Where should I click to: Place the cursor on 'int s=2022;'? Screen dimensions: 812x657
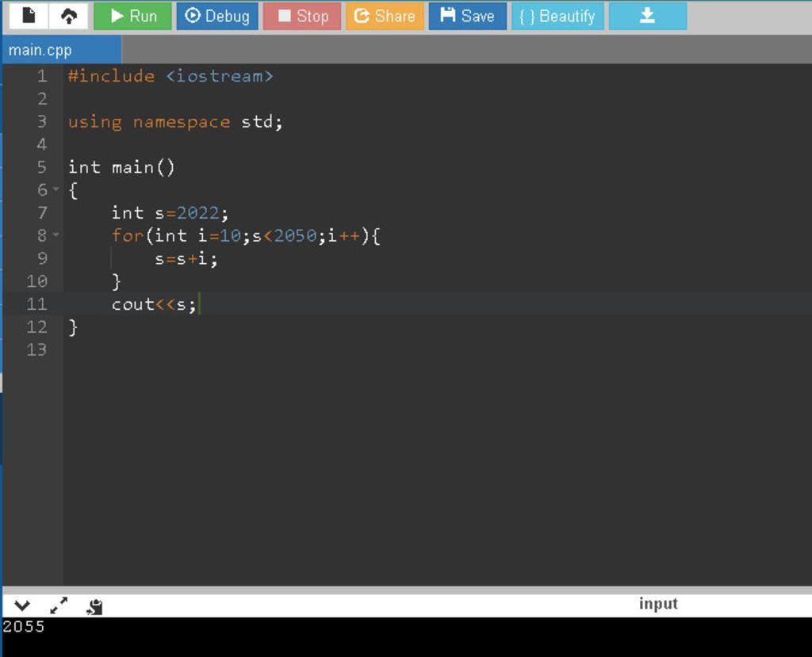coord(170,212)
